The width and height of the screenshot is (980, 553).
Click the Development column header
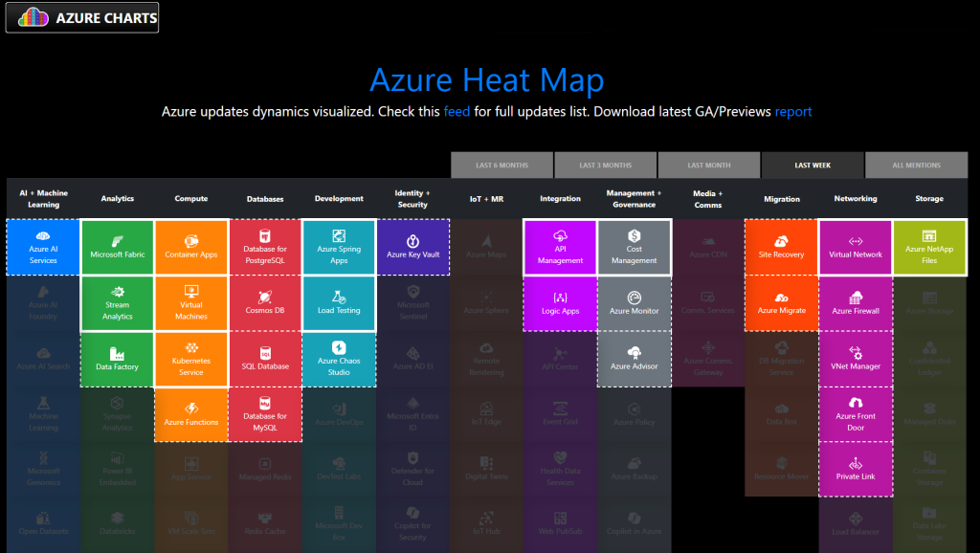coord(339,199)
